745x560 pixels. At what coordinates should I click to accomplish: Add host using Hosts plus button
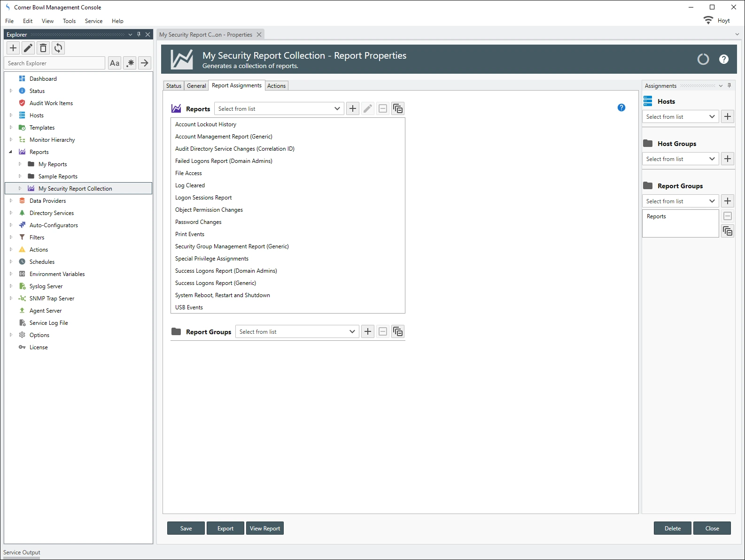(x=728, y=117)
